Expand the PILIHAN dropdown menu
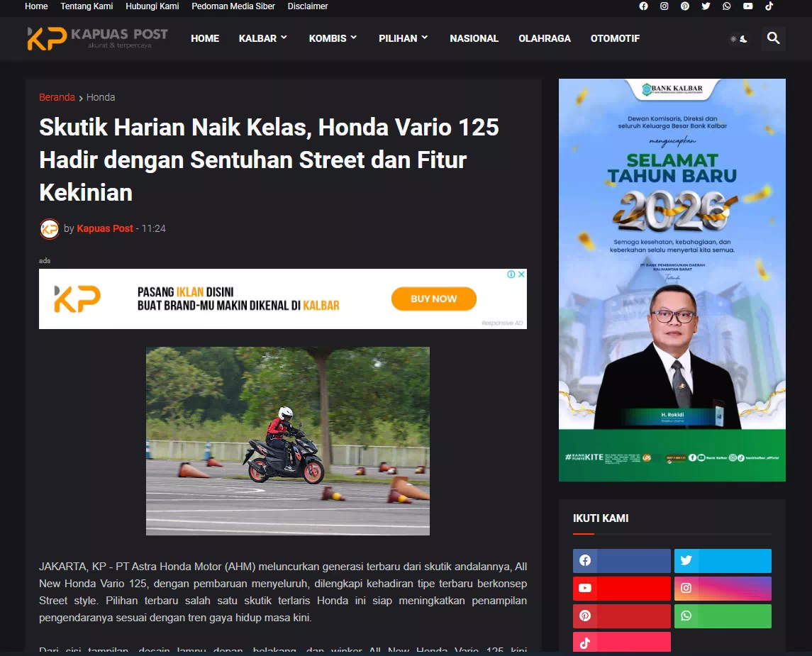Image resolution: width=812 pixels, height=656 pixels. click(x=404, y=38)
